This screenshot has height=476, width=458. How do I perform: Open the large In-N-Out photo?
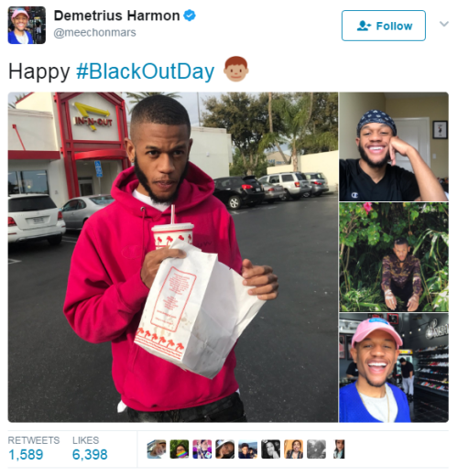point(173,257)
